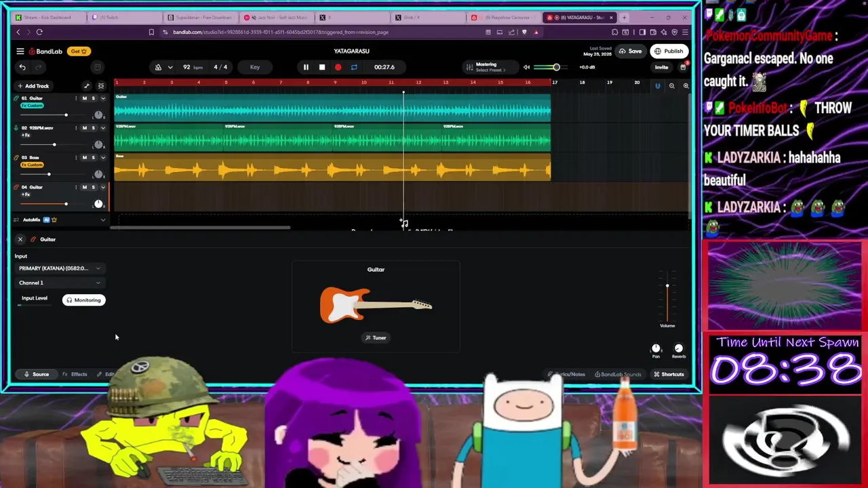Reload the browser page
Screen dimensions: 868x488
[39, 32]
